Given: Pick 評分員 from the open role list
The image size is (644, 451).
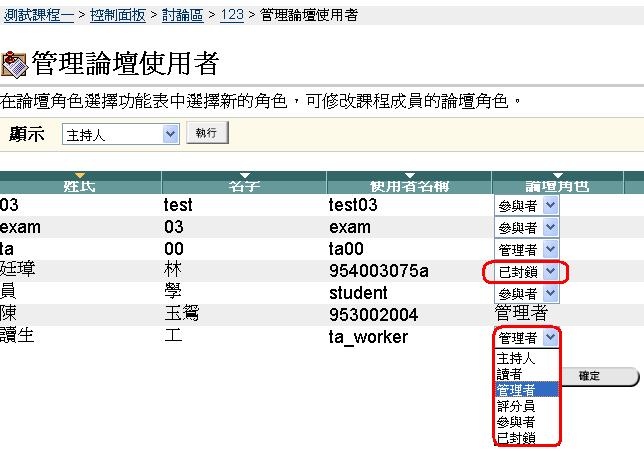Looking at the screenshot, I should [517, 406].
